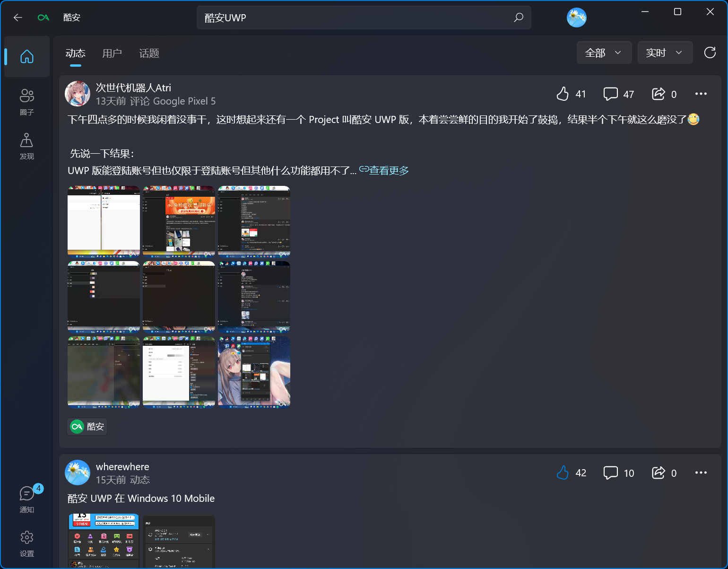
Task: Click the 15天前 动态 timestamp line
Action: tap(123, 480)
